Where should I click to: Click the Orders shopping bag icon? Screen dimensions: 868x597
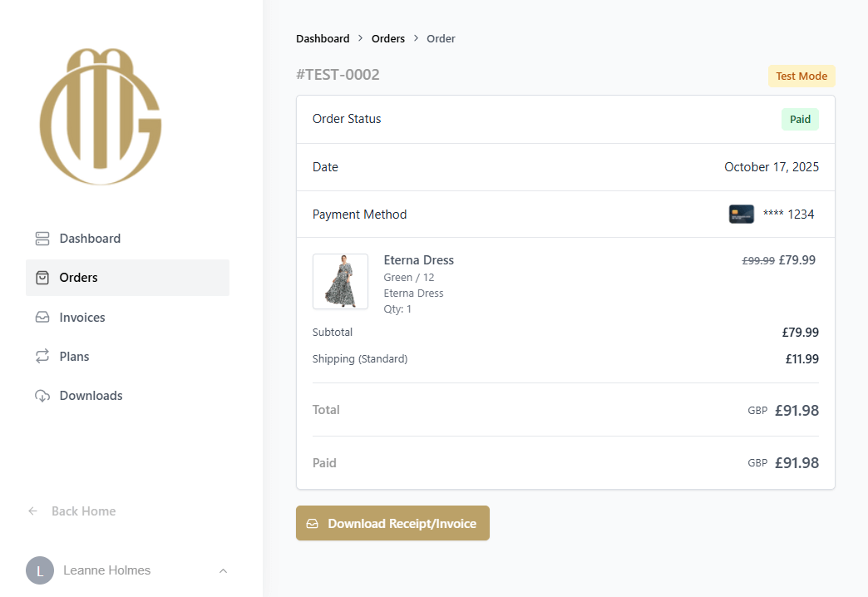coord(42,278)
